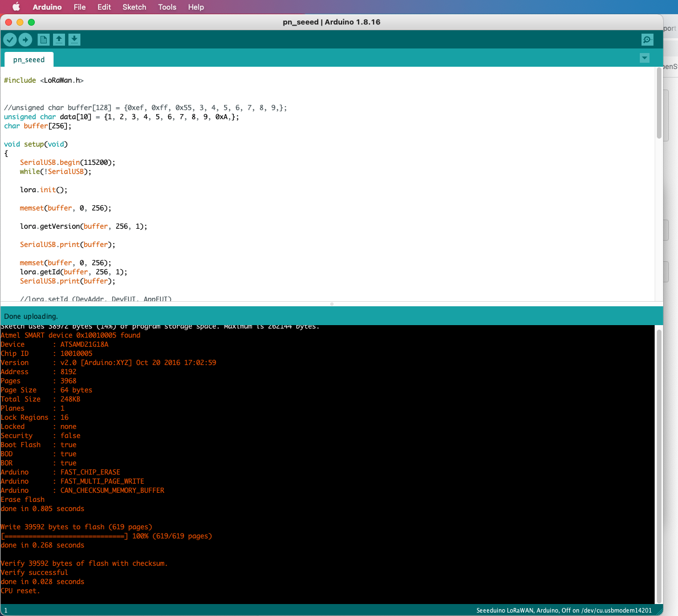Click the Open sketch up-arrow icon
This screenshot has width=678, height=616.
pyautogui.click(x=59, y=39)
